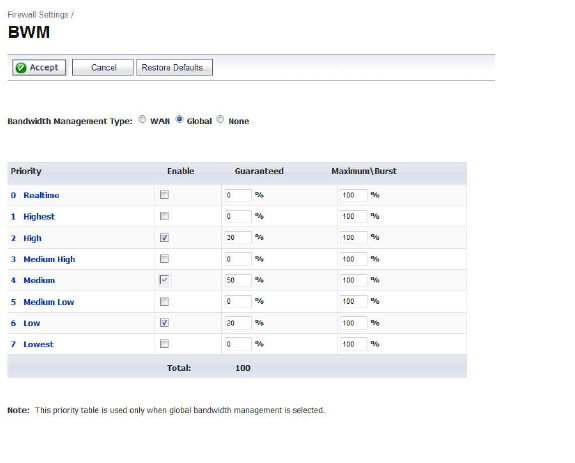Enable the Medium High priority checkbox

coord(164,259)
